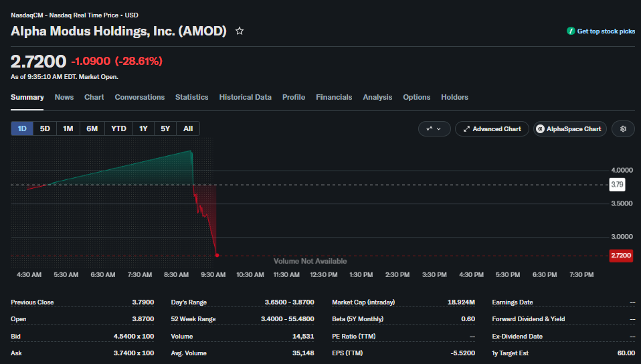Open chart type selector dropdown
641x364 pixels.
(434, 129)
